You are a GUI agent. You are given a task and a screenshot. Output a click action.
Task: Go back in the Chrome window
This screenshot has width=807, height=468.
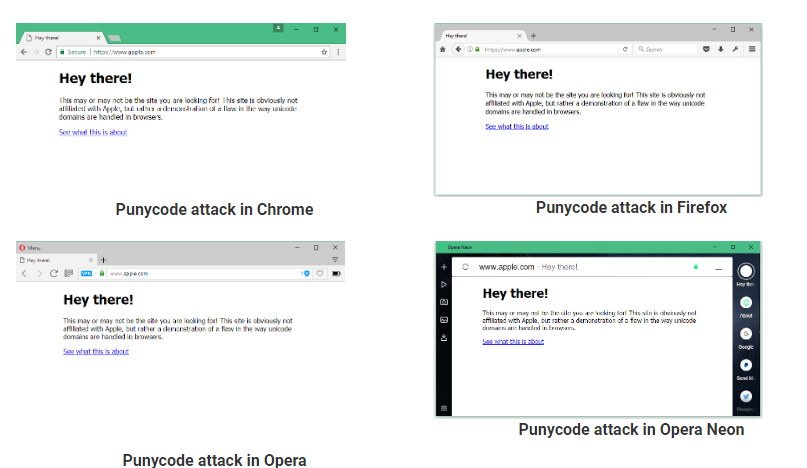[24, 52]
